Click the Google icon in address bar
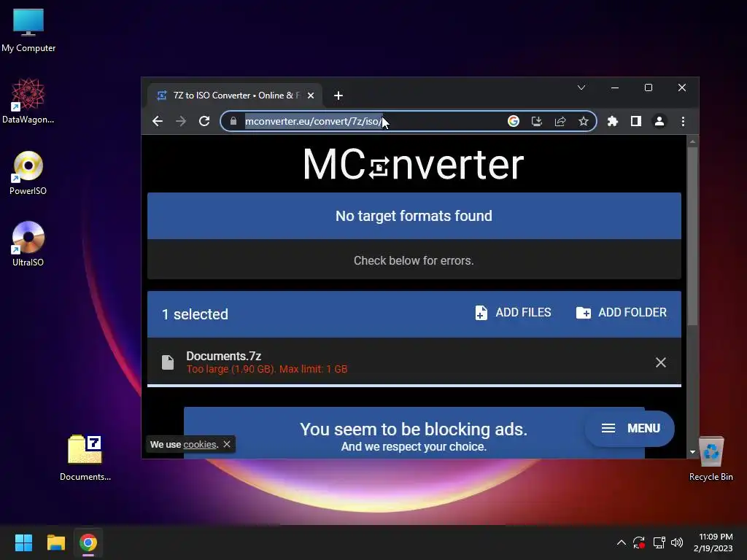Viewport: 747px width, 560px height. point(513,121)
